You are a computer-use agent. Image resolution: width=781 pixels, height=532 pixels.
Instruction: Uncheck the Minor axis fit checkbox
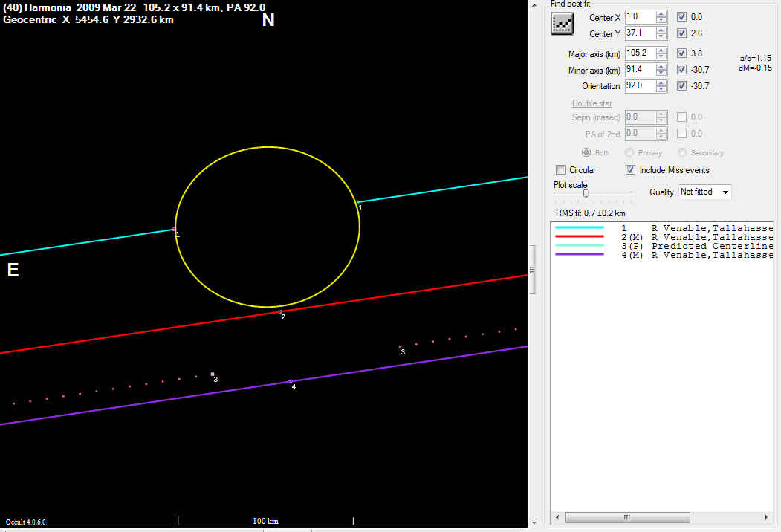tap(681, 70)
